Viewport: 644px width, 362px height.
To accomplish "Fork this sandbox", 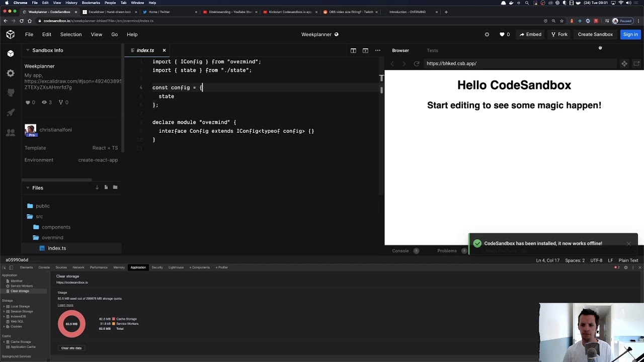I will coord(559,35).
